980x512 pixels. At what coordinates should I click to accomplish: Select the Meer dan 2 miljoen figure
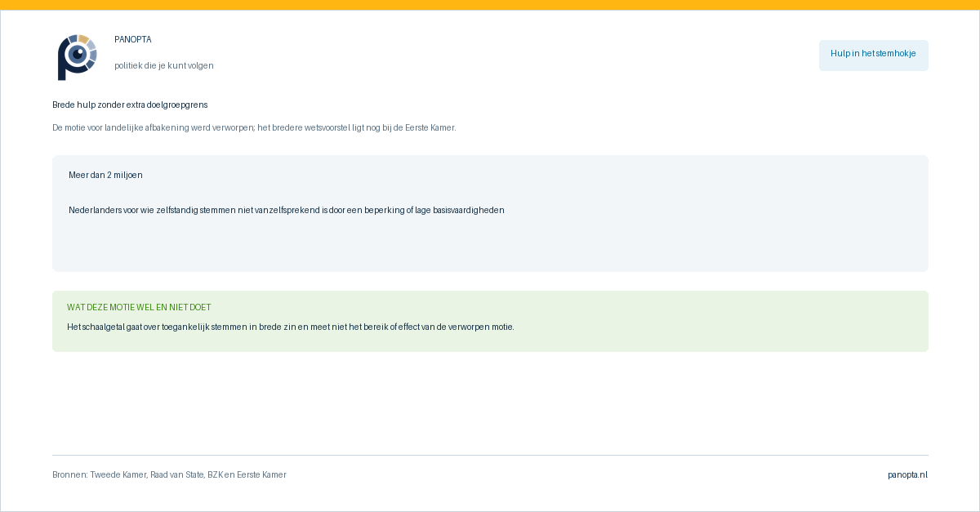[x=105, y=175]
